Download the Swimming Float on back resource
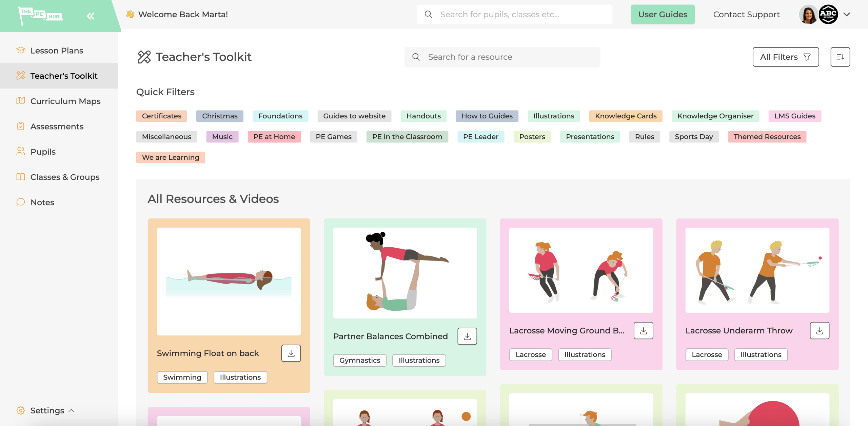This screenshot has width=868, height=426. pos(291,353)
